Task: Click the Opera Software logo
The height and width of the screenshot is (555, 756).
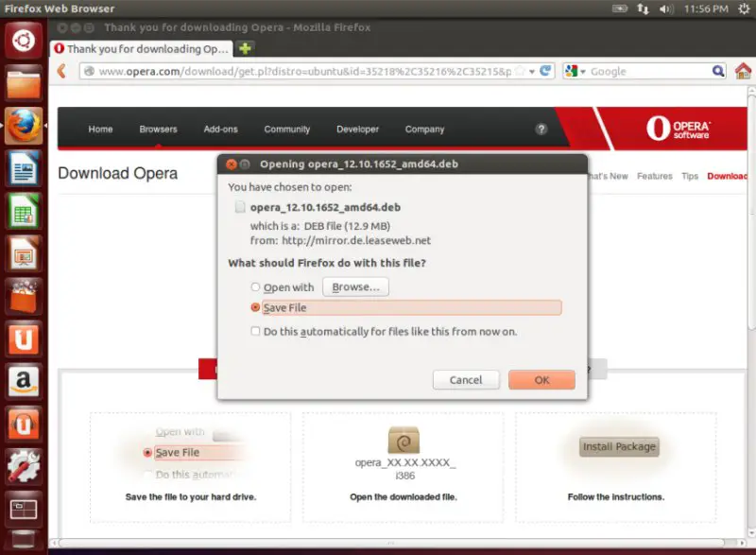Action: point(678,129)
